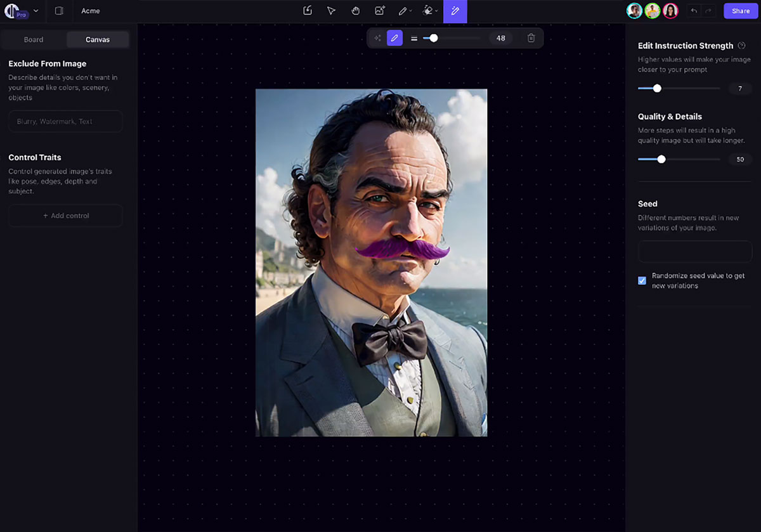Open help for Edit Instruction Strength
Viewport: 761px width, 532px height.
click(741, 46)
